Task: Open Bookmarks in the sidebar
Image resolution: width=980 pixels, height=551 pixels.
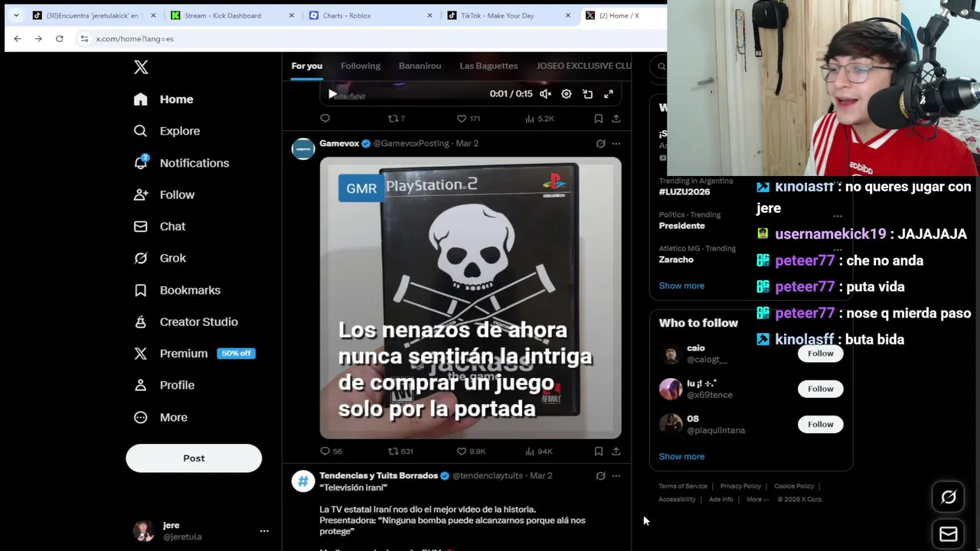Action: click(x=178, y=290)
